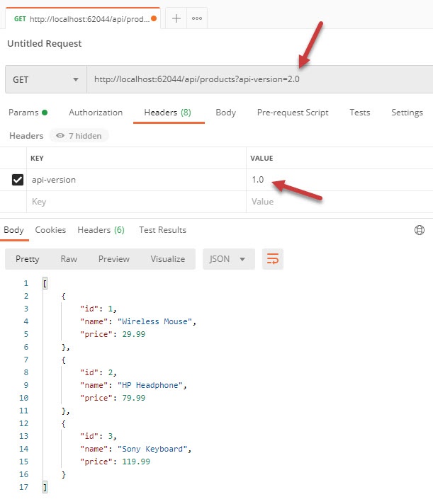
Task: Click the price value 119.99
Action: pyautogui.click(x=136, y=462)
